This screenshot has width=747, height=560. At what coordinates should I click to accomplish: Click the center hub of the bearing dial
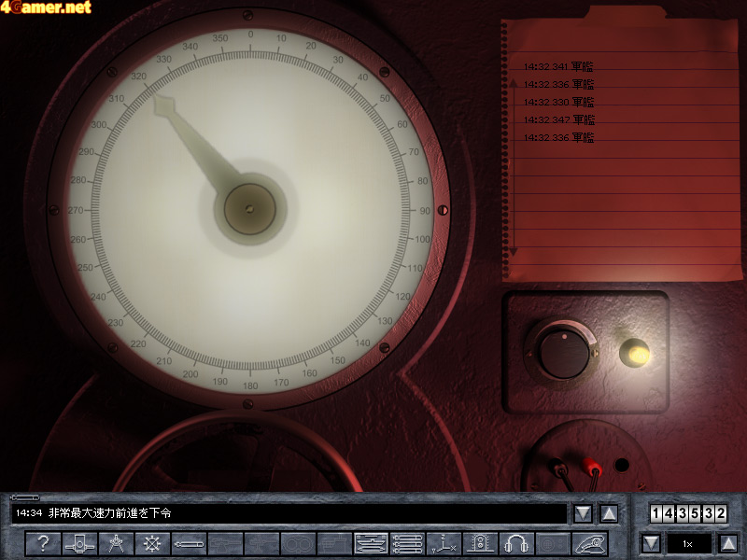point(249,209)
